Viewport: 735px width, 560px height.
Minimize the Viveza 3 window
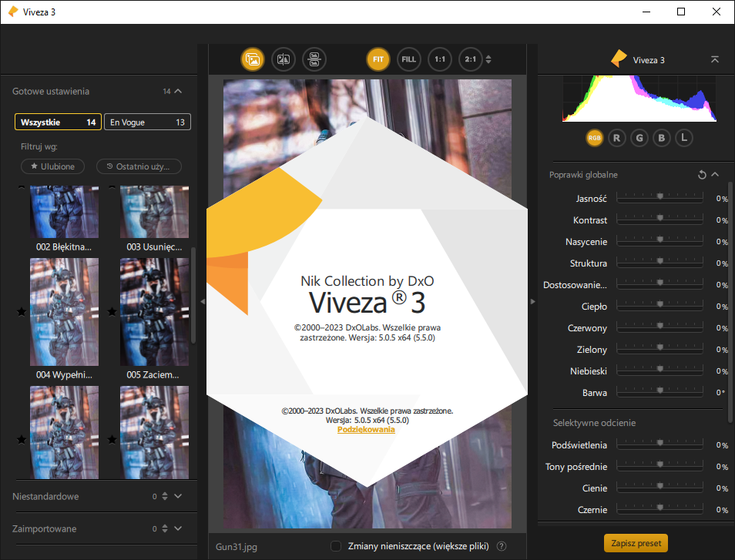tap(646, 12)
